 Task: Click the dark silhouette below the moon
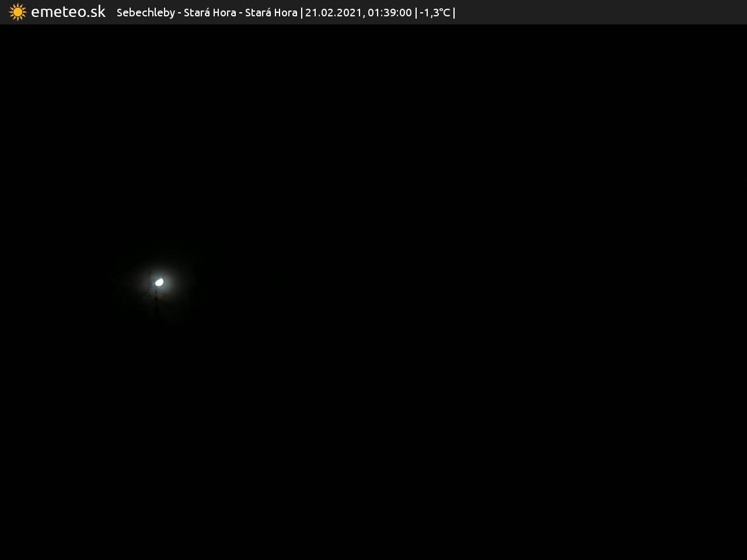tap(156, 302)
